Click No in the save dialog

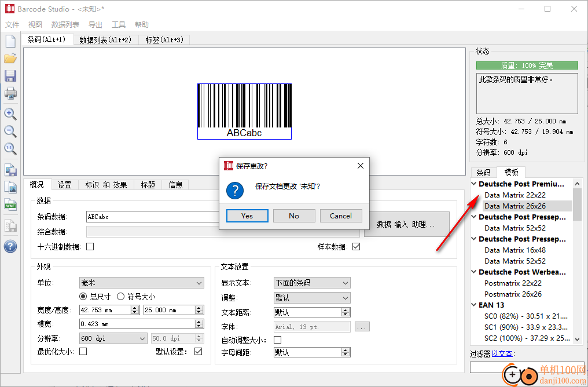[294, 216]
